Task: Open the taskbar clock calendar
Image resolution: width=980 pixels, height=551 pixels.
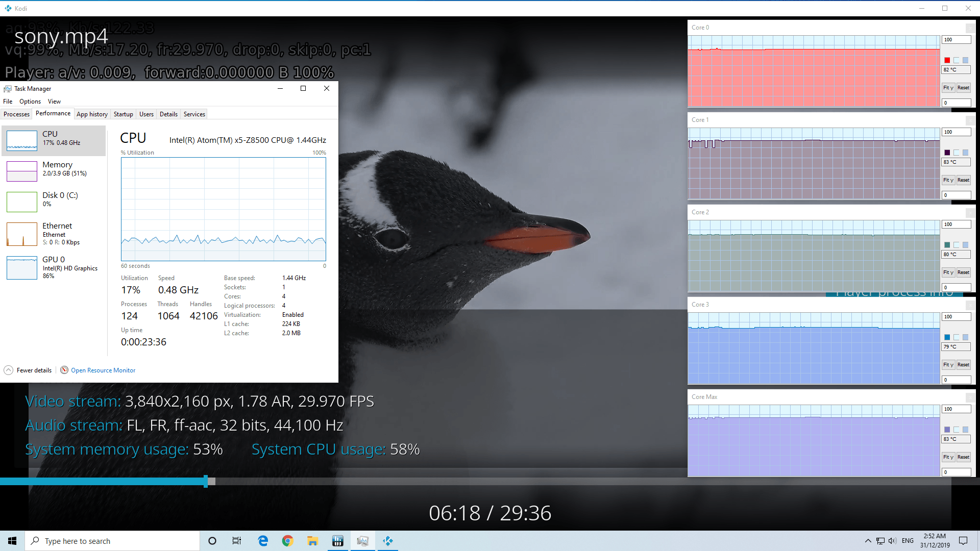Action: click(x=935, y=541)
